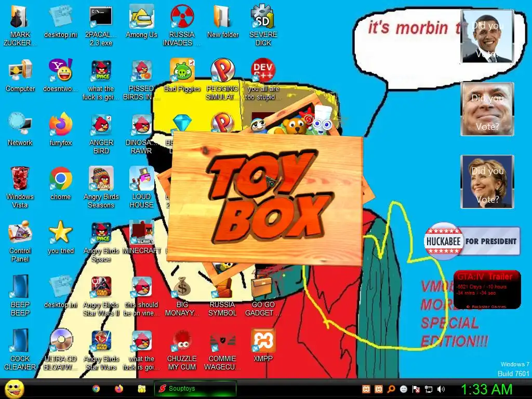Click the GTA:IV Trailer countdown gadget
This screenshot has width=532, height=399.
pos(487,290)
